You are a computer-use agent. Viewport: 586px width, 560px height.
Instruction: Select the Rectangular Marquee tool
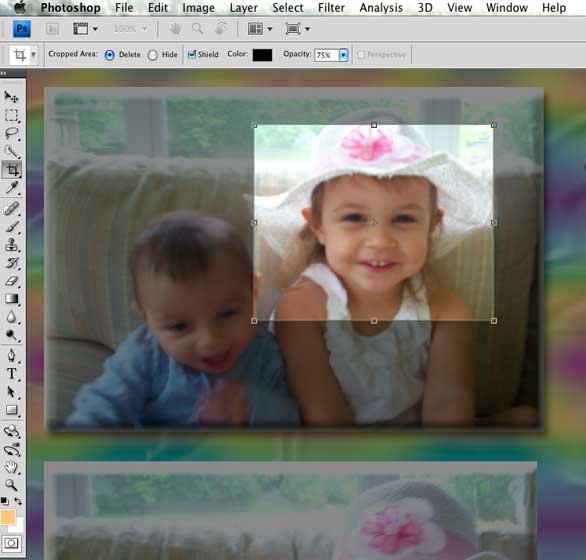point(11,116)
